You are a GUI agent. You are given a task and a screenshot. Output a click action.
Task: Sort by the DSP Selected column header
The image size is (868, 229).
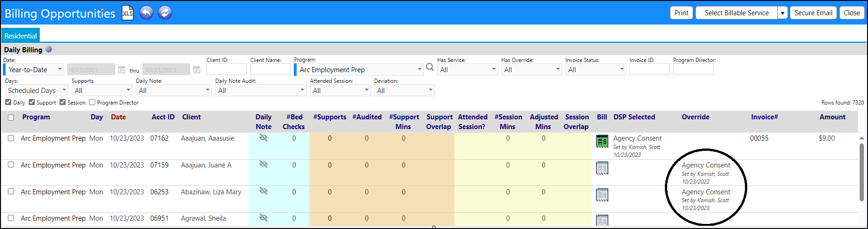click(634, 117)
